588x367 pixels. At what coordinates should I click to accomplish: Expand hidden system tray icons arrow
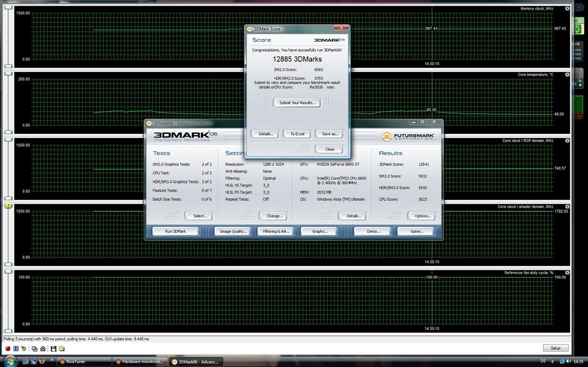[552, 361]
